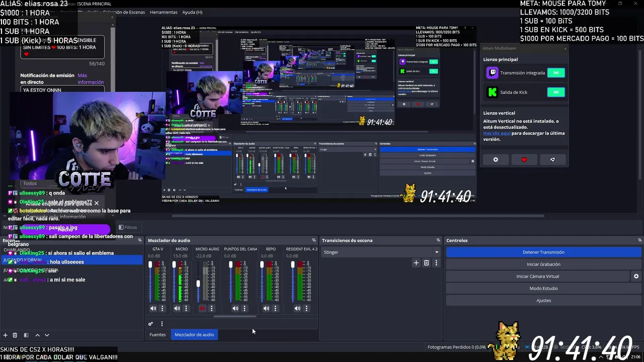Click Aitum Multistream heart donate button

(524, 159)
